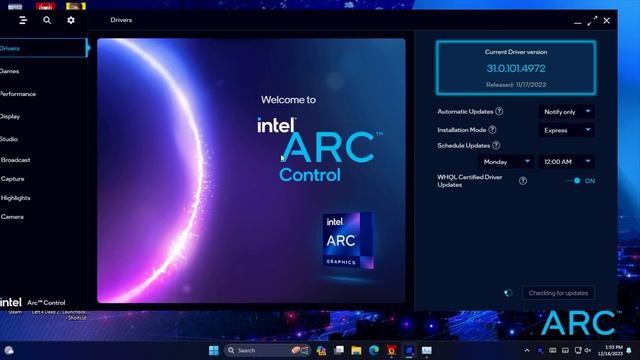The image size is (640, 360).
Task: Click the Released 11/17/2023 text
Action: point(516,84)
